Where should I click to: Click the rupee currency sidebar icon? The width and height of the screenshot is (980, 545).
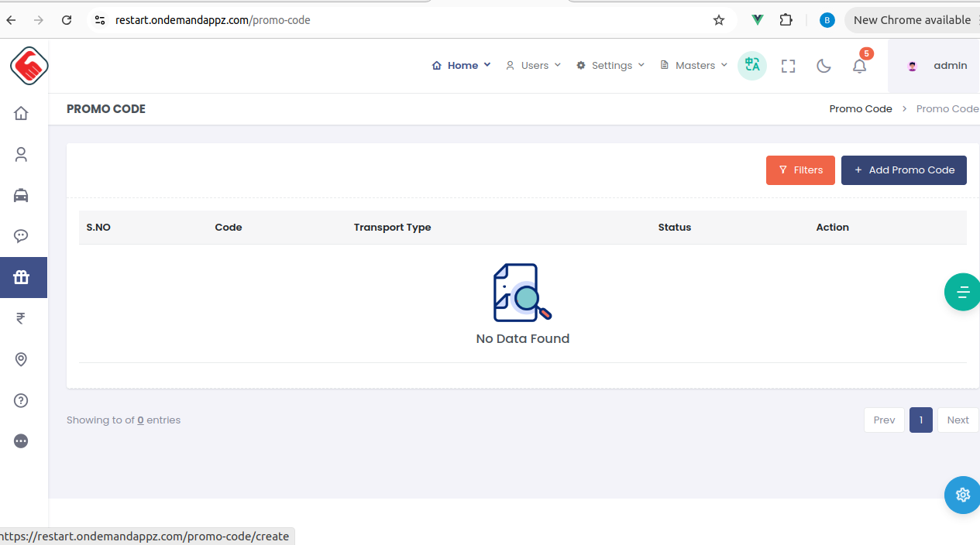click(21, 318)
